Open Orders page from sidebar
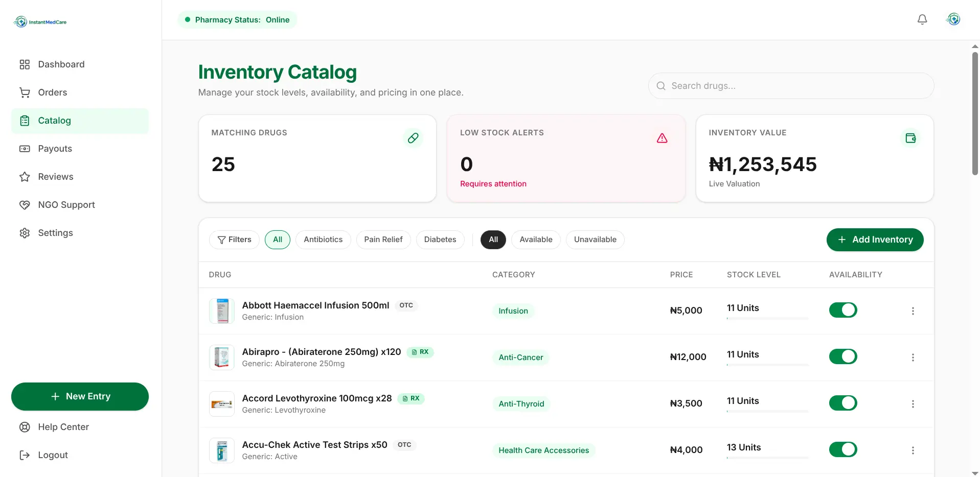This screenshot has width=980, height=477. 80,92
